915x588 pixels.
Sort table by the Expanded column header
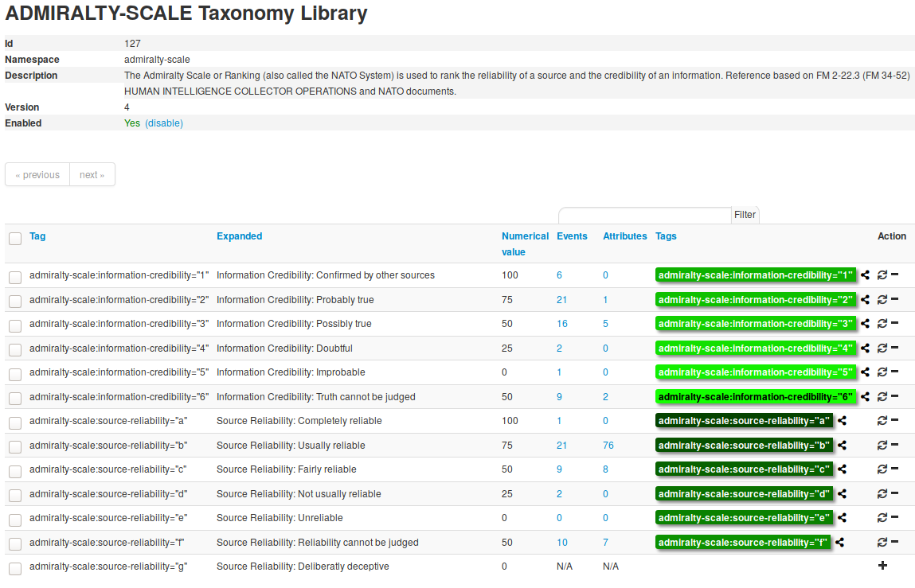pos(239,236)
